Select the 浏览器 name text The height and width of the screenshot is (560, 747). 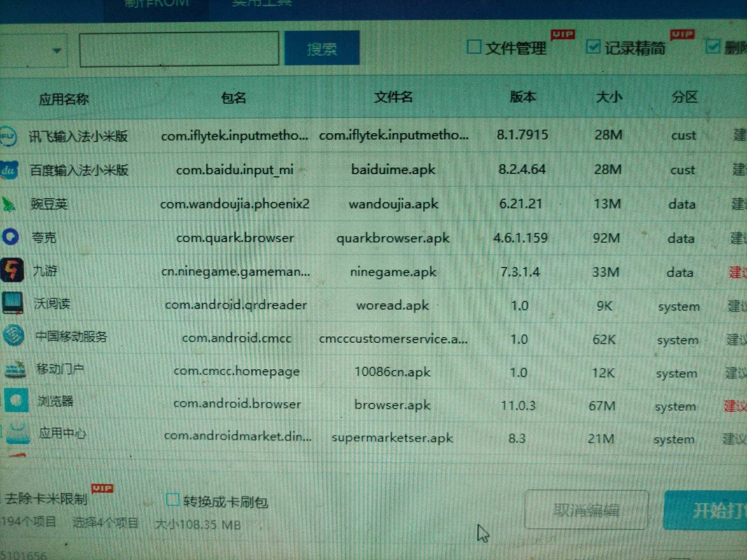56,401
